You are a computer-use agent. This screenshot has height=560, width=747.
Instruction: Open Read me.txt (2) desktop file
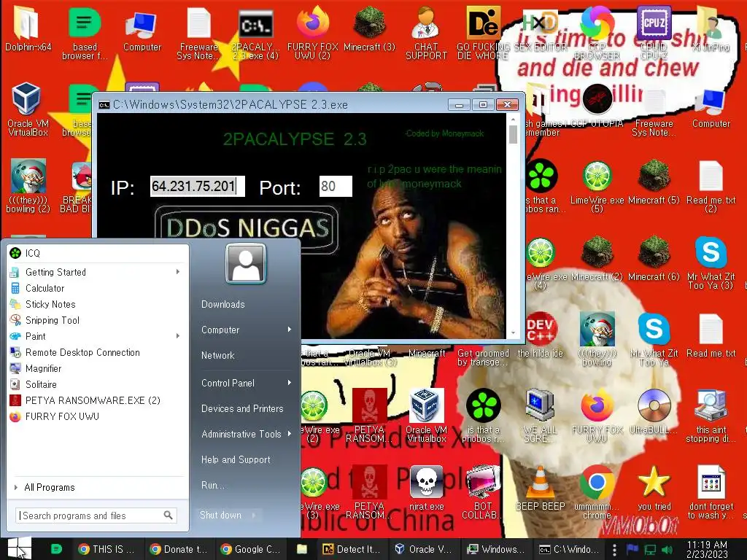click(711, 186)
